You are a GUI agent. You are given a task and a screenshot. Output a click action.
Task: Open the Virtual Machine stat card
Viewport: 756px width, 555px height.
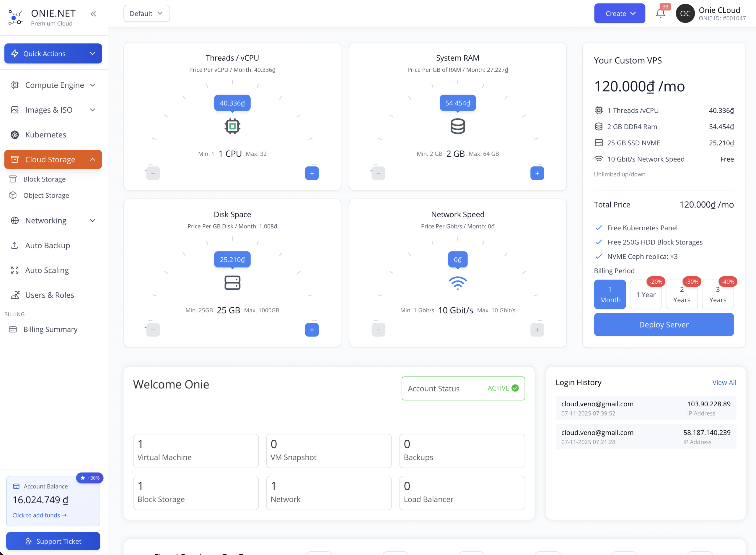pos(196,450)
